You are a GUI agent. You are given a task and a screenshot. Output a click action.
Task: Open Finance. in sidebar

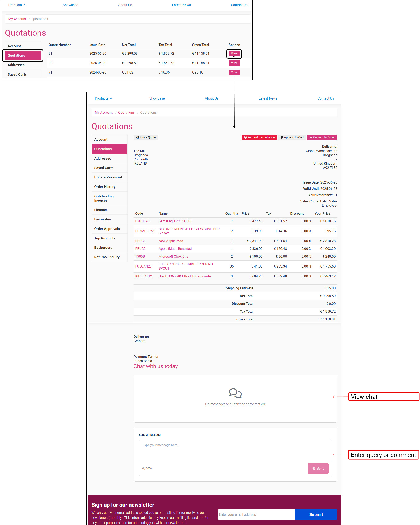pos(109,210)
